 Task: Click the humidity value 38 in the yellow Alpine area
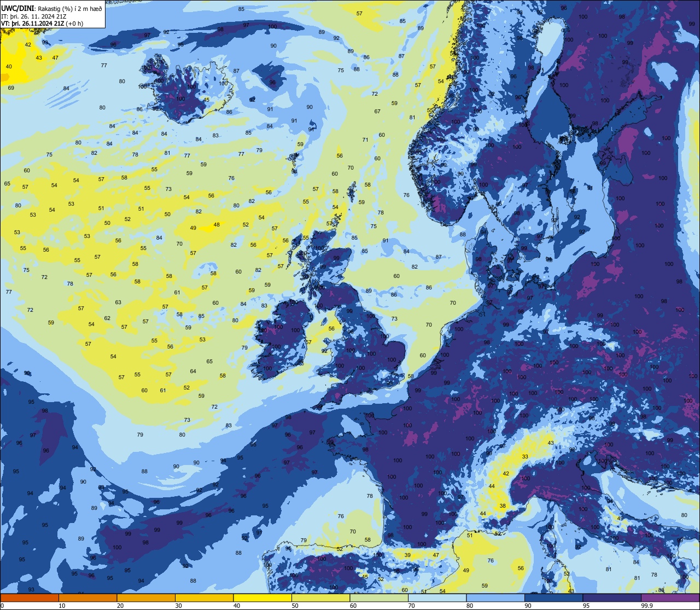503,506
